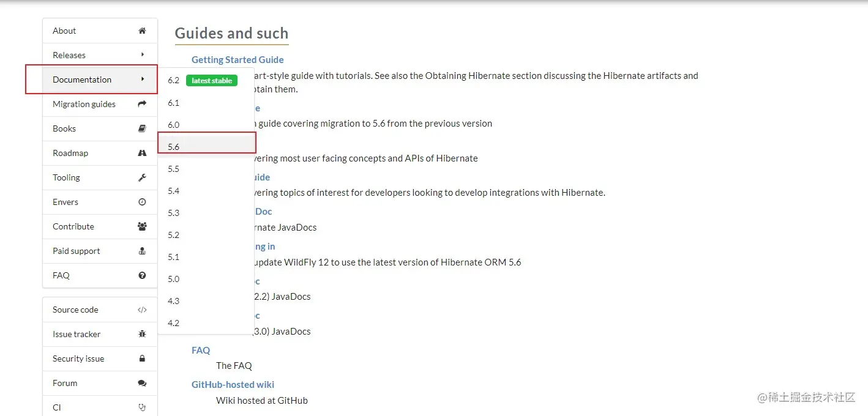Select version 5.0 documentation
This screenshot has width=868, height=416.
coord(206,279)
